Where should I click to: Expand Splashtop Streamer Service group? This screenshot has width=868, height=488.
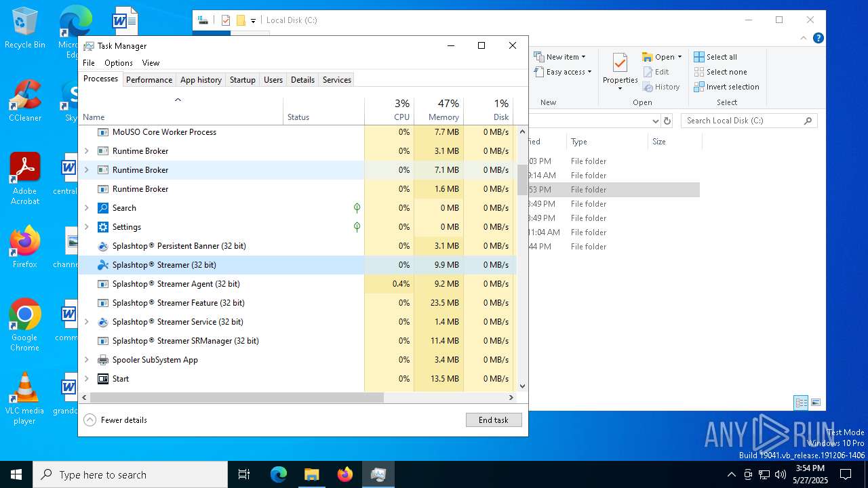click(x=86, y=322)
